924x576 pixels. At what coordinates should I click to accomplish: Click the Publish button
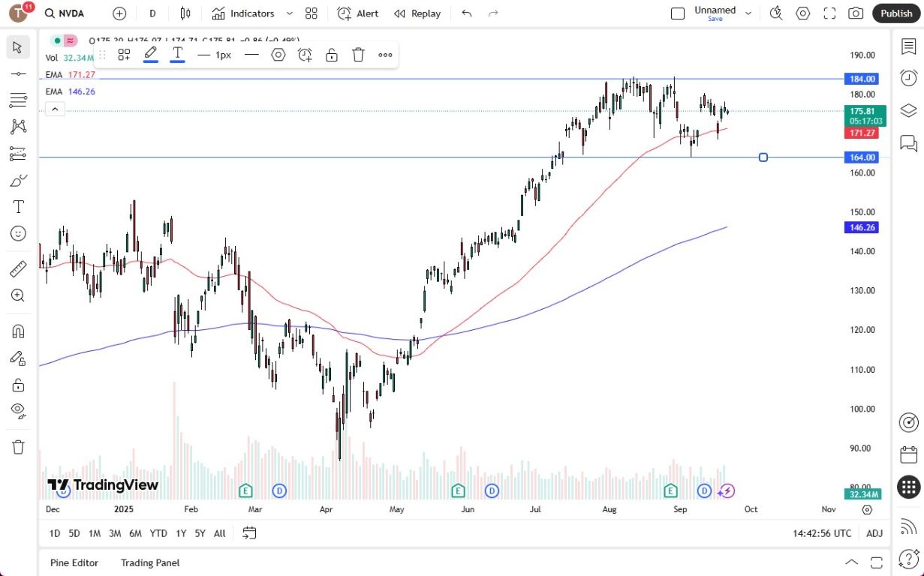pyautogui.click(x=896, y=13)
